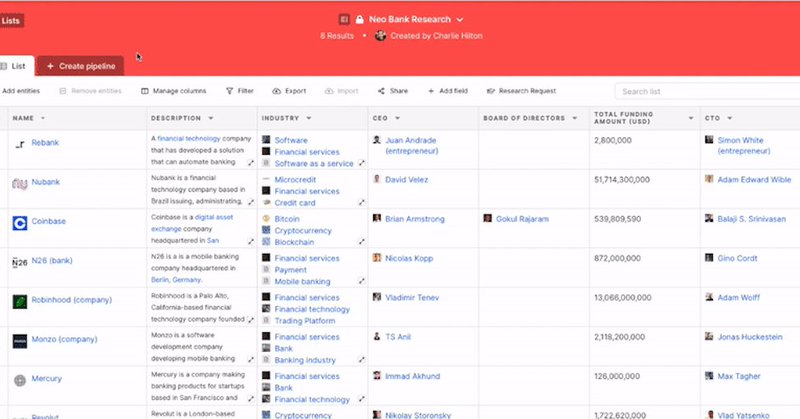Open CEO TS Anil link

click(x=398, y=337)
